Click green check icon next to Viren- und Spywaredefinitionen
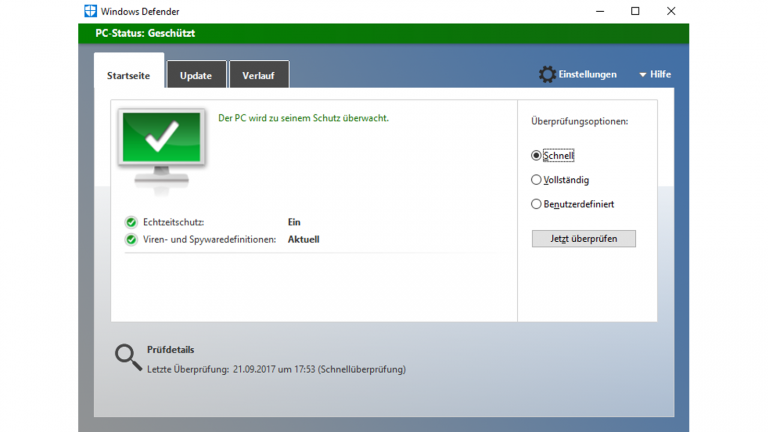This screenshot has height=432, width=768. 131,240
